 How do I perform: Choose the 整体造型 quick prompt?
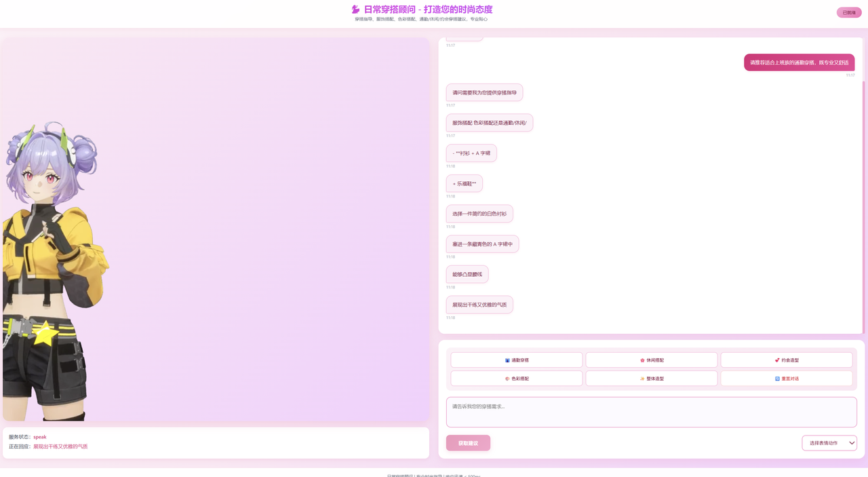click(x=652, y=379)
